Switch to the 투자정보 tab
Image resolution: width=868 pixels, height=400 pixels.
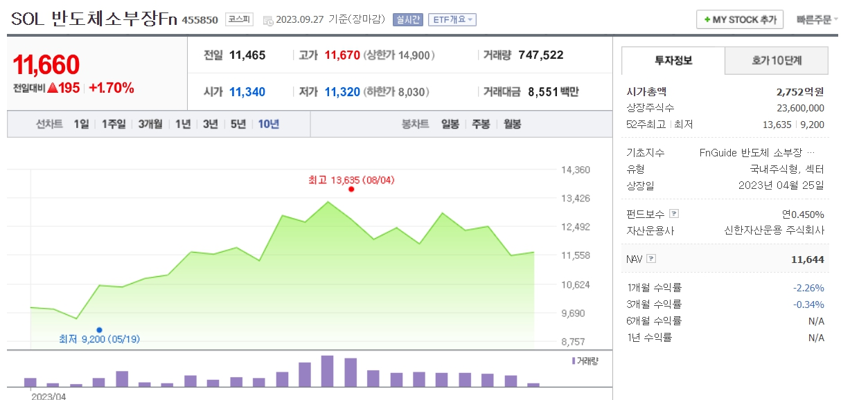(673, 61)
